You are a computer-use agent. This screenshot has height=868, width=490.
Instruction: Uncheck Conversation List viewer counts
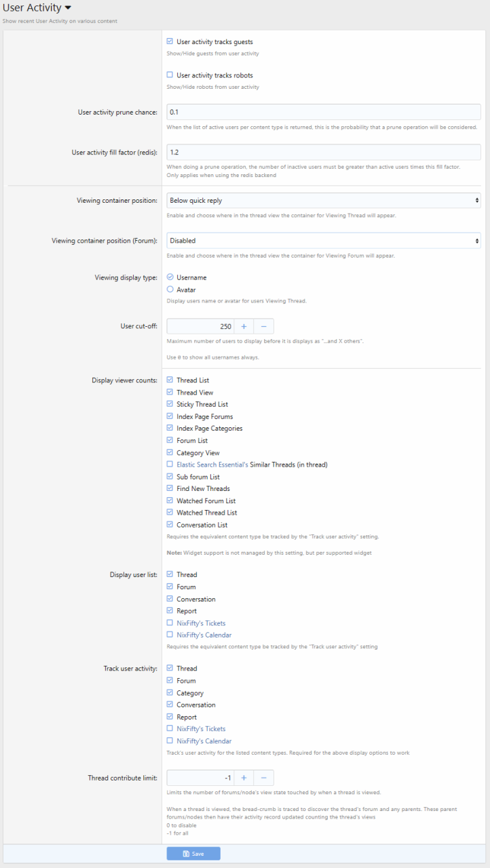(x=170, y=525)
